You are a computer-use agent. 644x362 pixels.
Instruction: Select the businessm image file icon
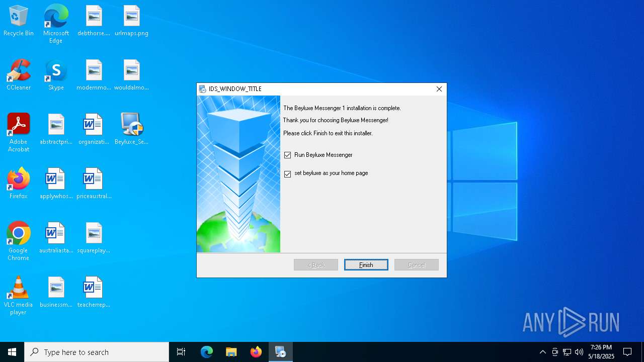(56, 293)
